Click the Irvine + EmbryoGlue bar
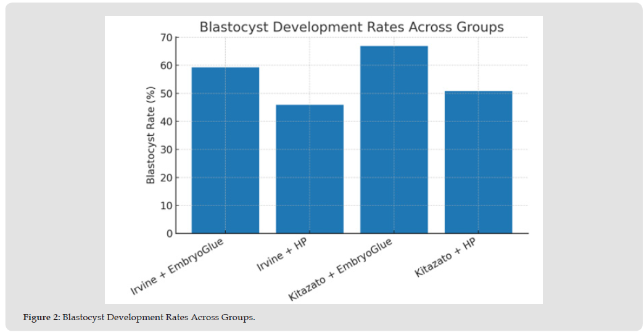644x335 pixels. click(225, 150)
